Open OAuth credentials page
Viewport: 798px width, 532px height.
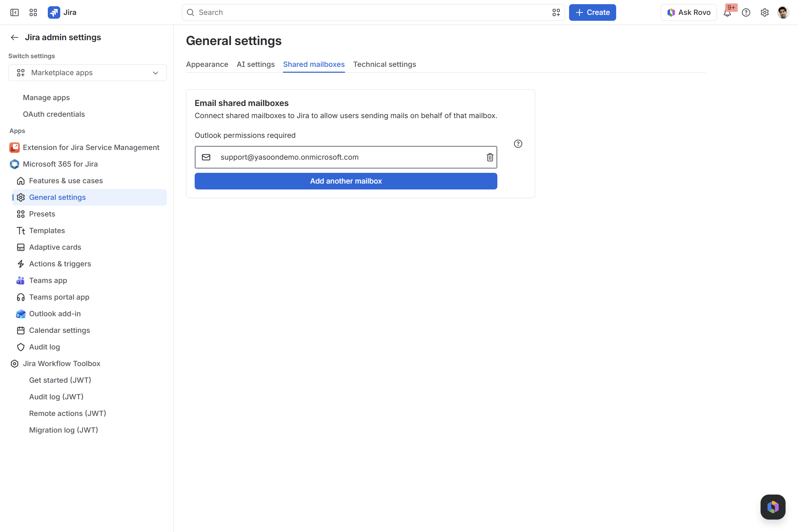coord(54,114)
